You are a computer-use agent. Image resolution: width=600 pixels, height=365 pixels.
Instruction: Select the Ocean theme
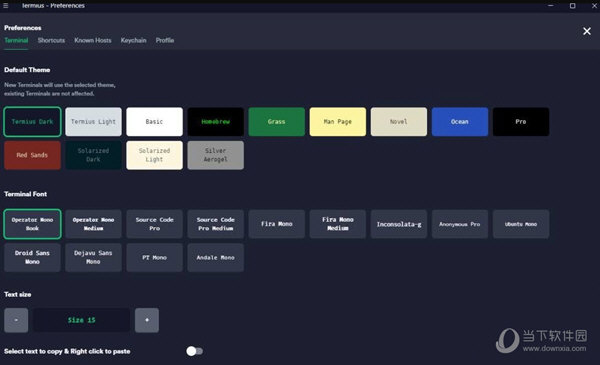(460, 122)
